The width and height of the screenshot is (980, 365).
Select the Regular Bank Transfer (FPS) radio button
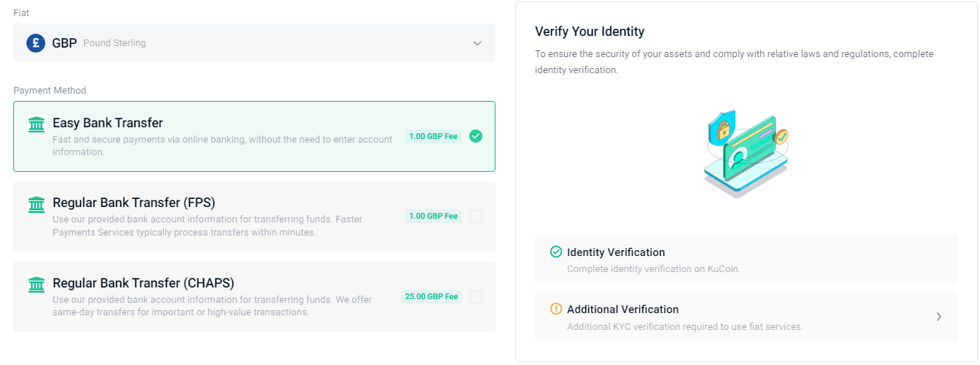pyautogui.click(x=476, y=216)
